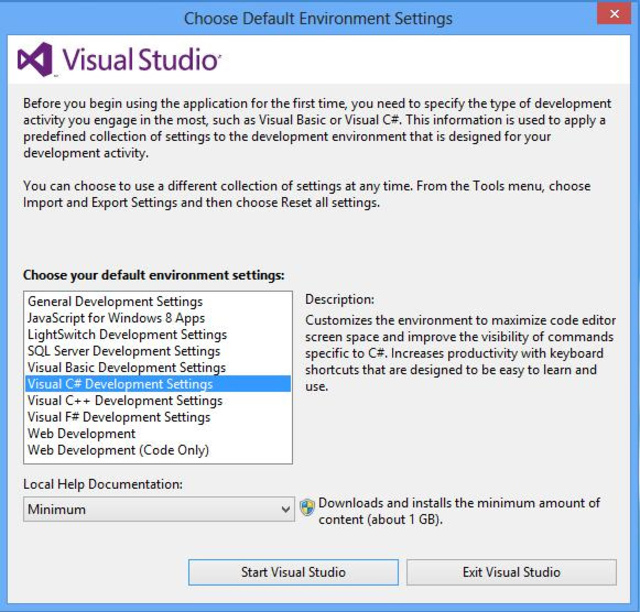Close the Choose Default Environment Settings dialog
Image resolution: width=640 pixels, height=612 pixels.
[614, 14]
